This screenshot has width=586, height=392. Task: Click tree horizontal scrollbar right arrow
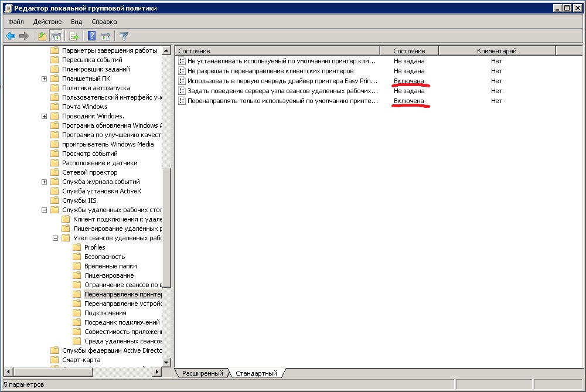pos(157,372)
